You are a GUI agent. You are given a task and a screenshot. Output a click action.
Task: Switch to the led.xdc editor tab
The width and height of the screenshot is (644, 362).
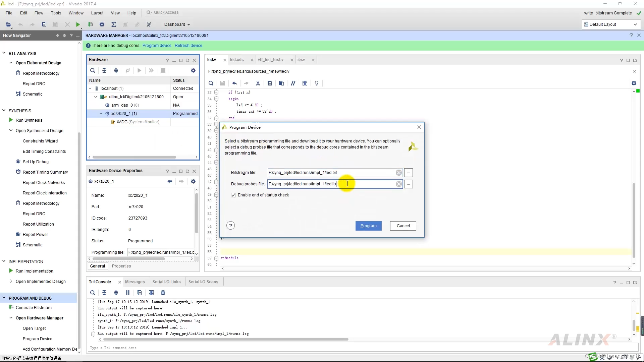[x=237, y=60]
